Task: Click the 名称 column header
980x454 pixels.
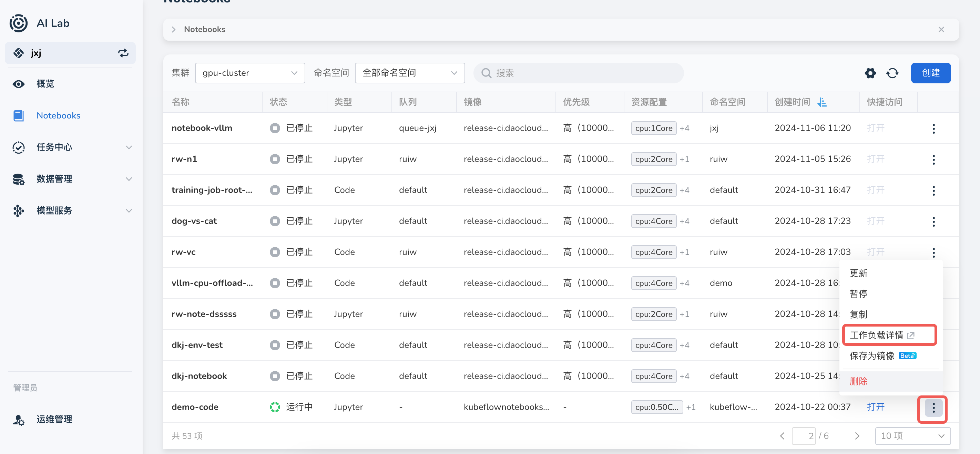Action: pos(180,102)
